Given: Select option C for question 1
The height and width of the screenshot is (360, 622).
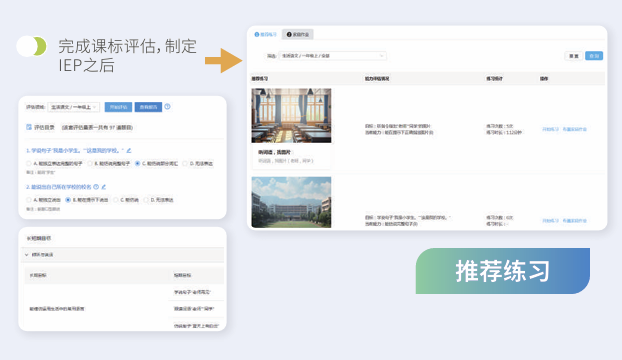Looking at the screenshot, I should 137,163.
